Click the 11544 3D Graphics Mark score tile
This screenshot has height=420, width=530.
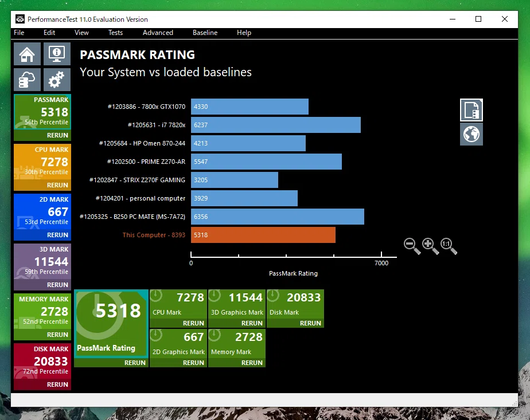tap(236, 304)
